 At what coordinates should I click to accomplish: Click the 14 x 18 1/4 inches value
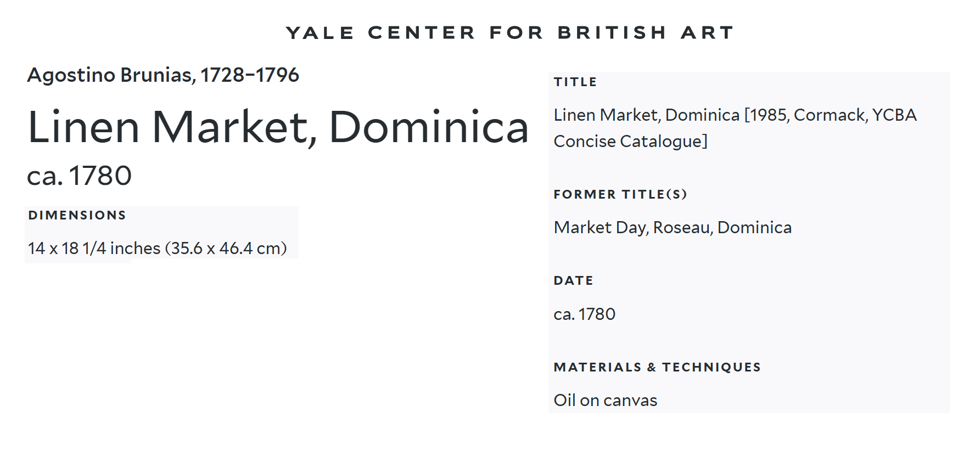click(94, 249)
